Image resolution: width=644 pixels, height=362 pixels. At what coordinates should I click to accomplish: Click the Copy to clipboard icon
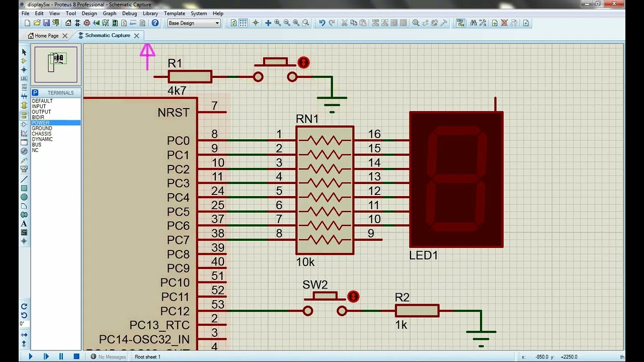click(x=354, y=23)
